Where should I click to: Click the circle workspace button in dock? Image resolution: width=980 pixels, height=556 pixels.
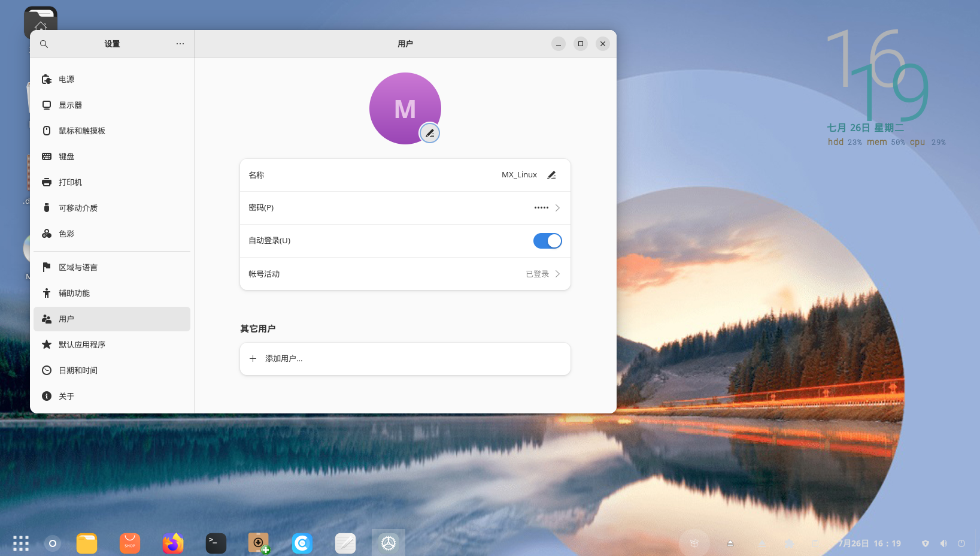pyautogui.click(x=53, y=543)
